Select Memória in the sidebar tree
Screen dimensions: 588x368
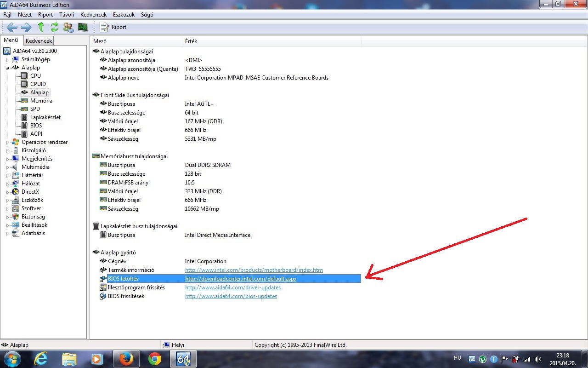coord(41,101)
